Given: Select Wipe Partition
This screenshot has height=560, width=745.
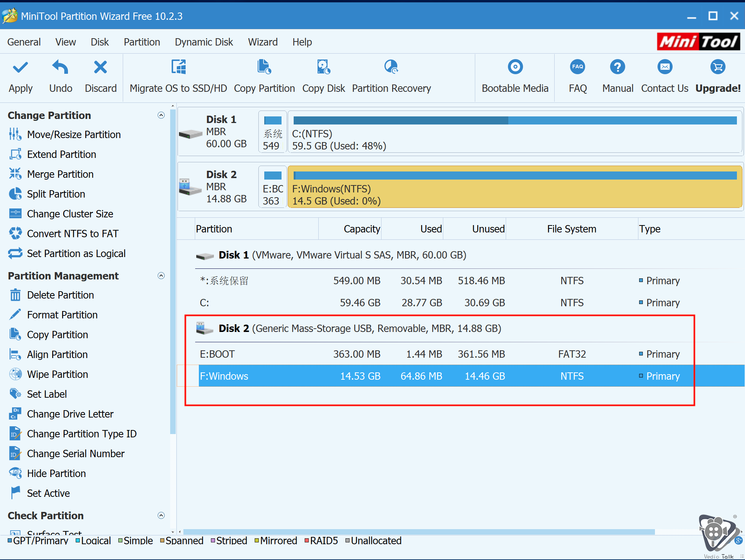Looking at the screenshot, I should [48, 374].
